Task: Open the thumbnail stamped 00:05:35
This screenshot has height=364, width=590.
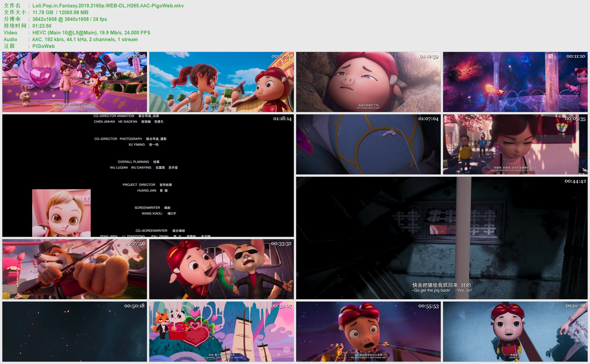Action: [515, 144]
